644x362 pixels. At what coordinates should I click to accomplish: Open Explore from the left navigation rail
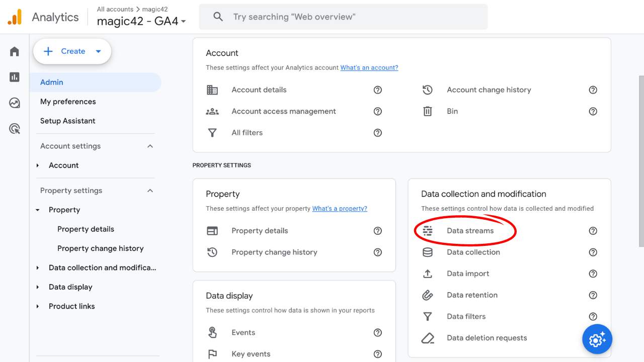(x=14, y=103)
